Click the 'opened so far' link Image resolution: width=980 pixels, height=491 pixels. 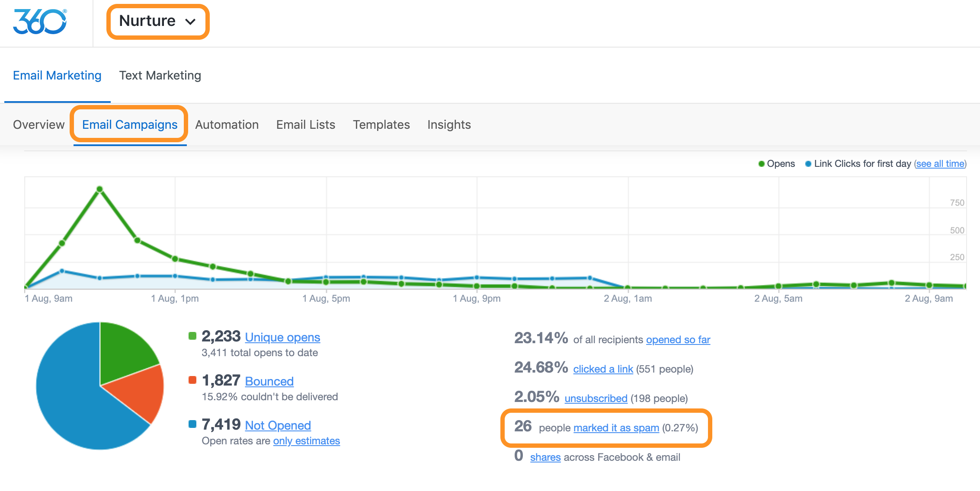(x=678, y=340)
